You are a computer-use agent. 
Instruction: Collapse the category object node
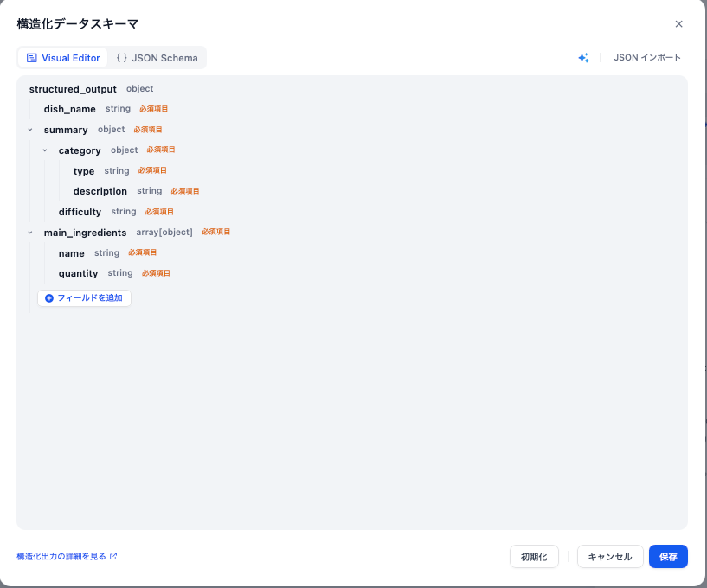(45, 150)
